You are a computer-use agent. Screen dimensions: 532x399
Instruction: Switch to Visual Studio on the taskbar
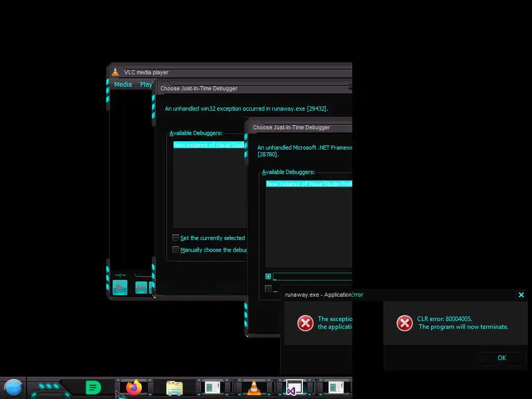click(294, 388)
